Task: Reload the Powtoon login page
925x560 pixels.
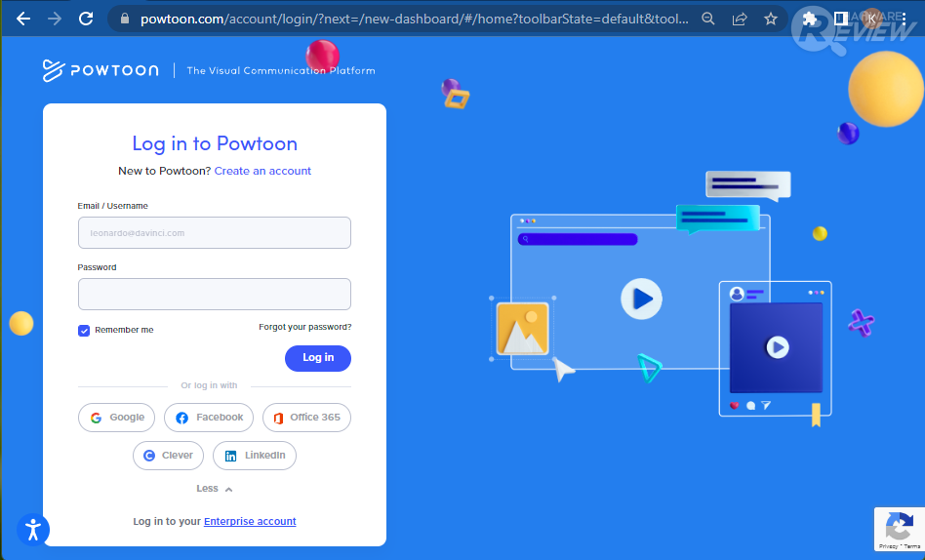Action: [86, 19]
